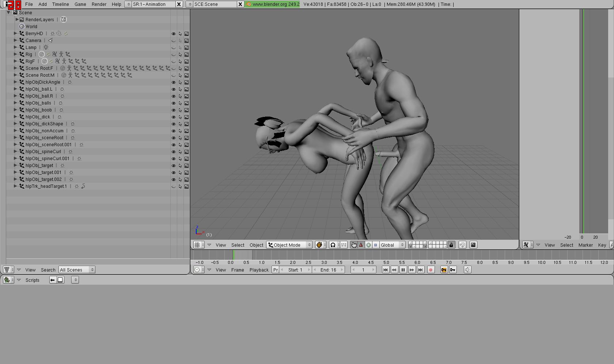The width and height of the screenshot is (614, 364).
Task: Open the File menu
Action: click(29, 4)
